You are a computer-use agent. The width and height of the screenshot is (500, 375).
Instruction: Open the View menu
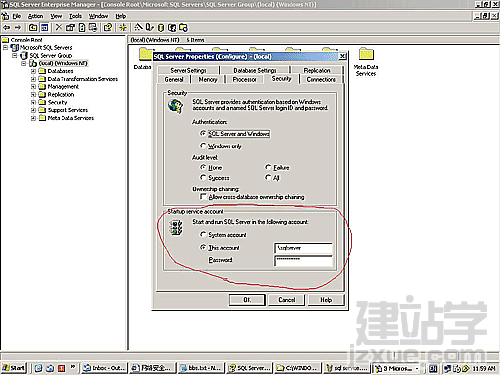[x=56, y=16]
